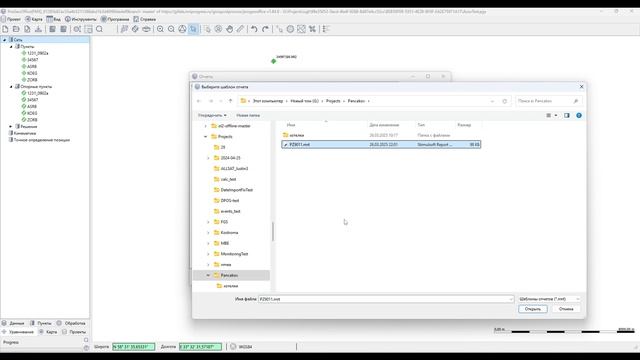Click the search box in file dialog
The image size is (640, 360).
point(549,101)
